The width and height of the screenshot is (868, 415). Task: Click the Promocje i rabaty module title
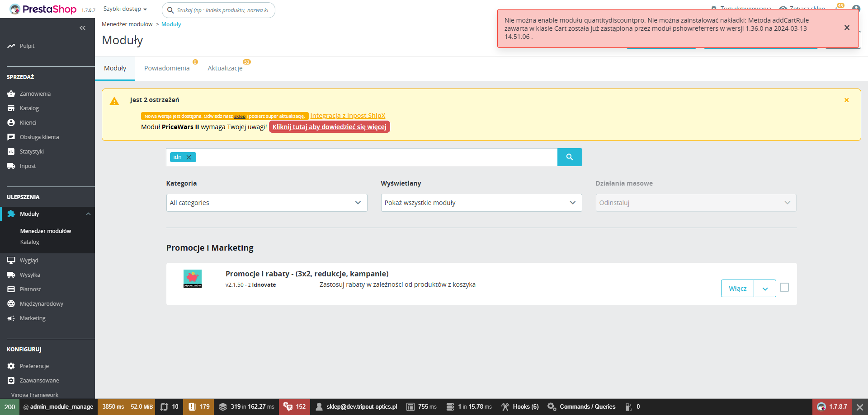(307, 274)
